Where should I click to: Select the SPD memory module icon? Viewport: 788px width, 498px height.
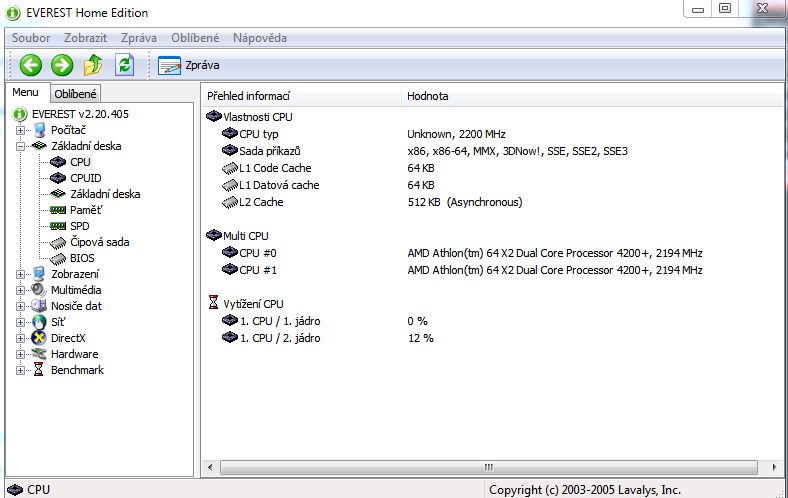58,226
